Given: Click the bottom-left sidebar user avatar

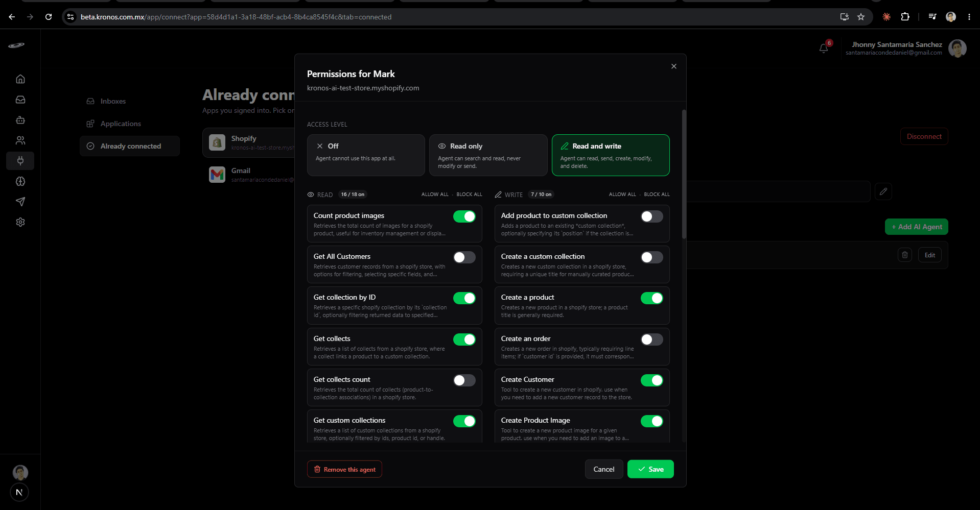Looking at the screenshot, I should click(20, 472).
